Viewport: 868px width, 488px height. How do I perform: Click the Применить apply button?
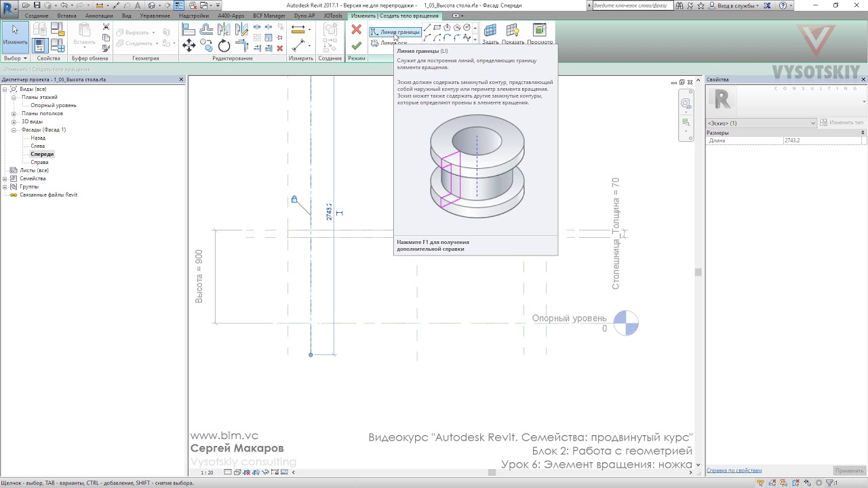pos(850,470)
